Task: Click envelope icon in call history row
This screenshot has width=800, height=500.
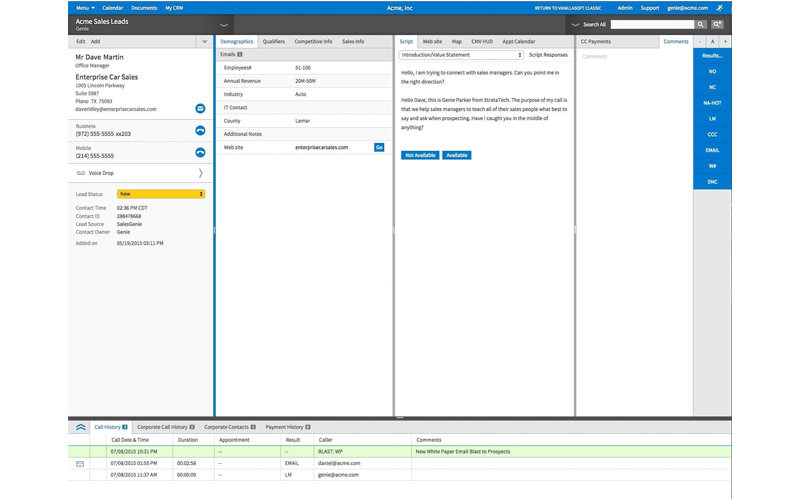Action: tap(80, 464)
